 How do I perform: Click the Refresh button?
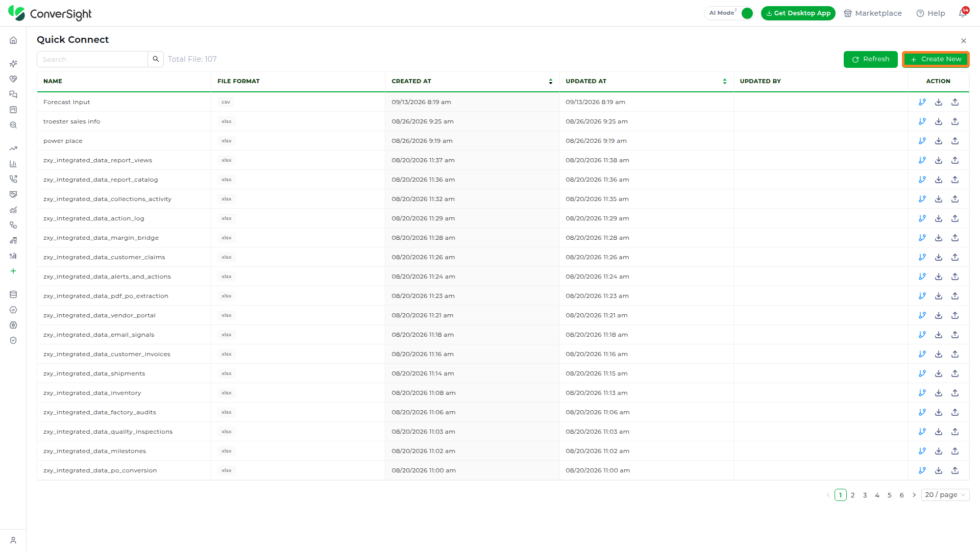coord(870,59)
